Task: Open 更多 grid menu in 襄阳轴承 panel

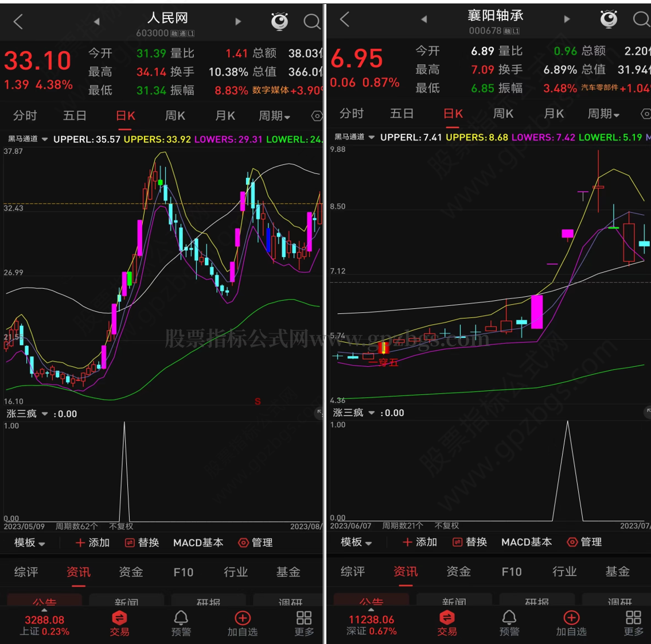Action: click(634, 623)
